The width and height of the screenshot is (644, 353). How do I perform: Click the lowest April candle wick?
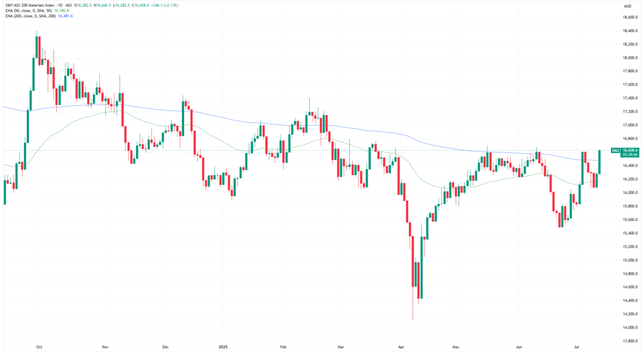click(x=412, y=304)
